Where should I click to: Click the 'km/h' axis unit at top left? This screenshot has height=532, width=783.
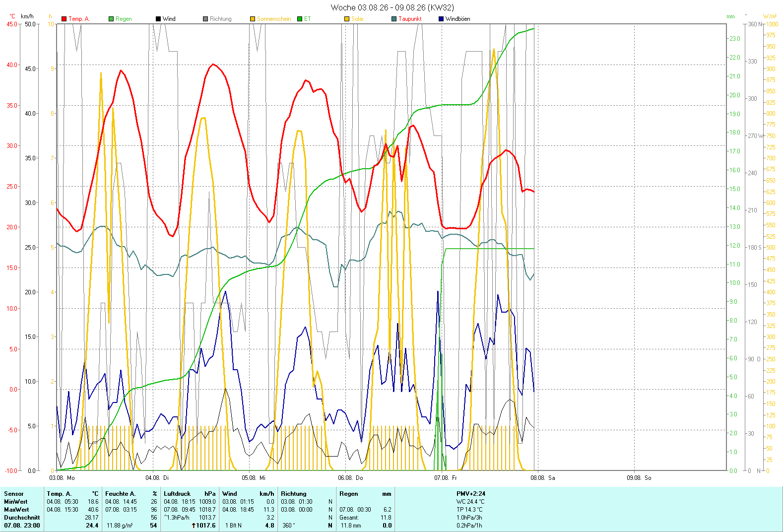tap(27, 16)
